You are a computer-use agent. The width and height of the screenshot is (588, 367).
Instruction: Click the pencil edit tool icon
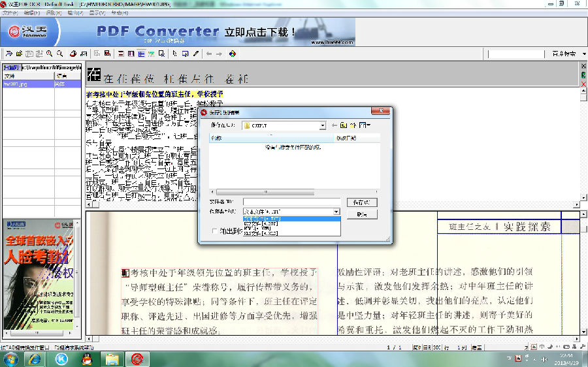click(x=195, y=54)
